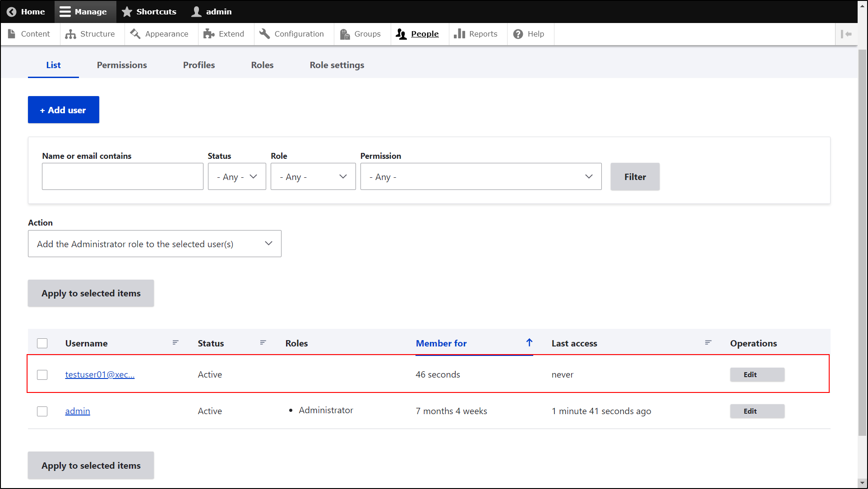
Task: Open the Status filter dropdown
Action: (x=236, y=176)
